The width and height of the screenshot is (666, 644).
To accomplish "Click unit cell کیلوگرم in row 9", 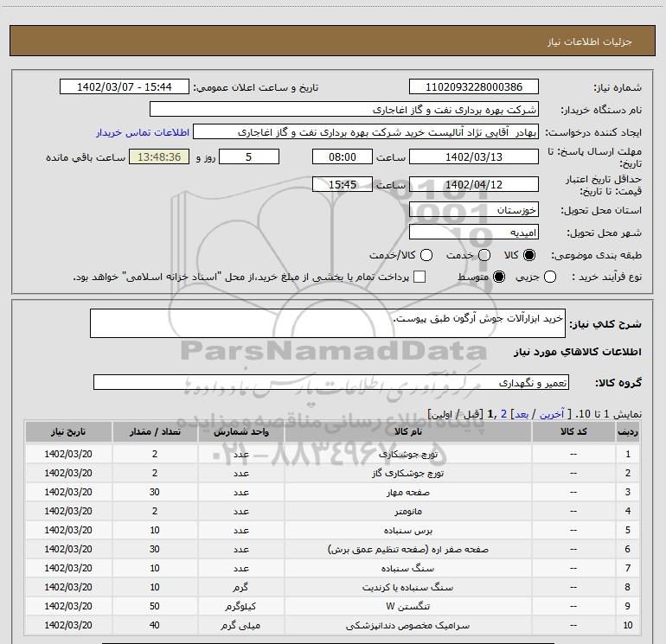I will (240, 606).
